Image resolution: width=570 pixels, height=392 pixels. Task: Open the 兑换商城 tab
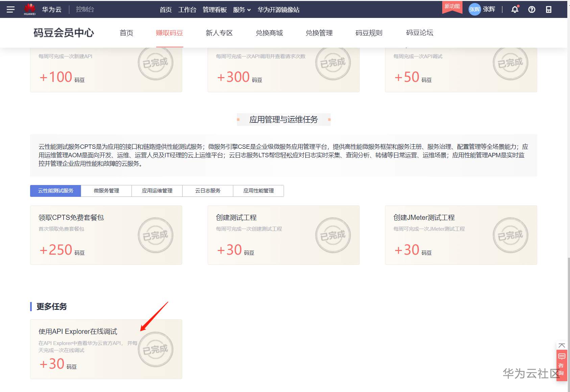click(x=269, y=33)
